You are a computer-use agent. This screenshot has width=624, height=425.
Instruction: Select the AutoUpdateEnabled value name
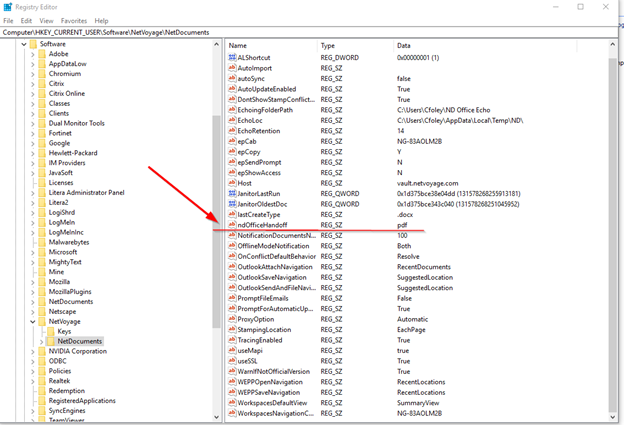coord(267,89)
